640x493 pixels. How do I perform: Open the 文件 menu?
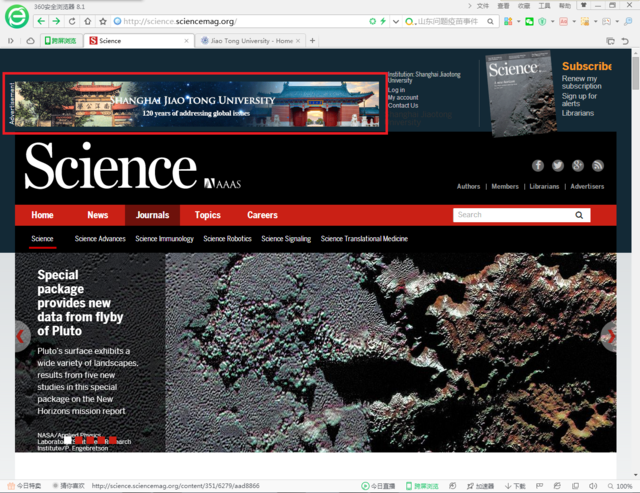[x=482, y=6]
